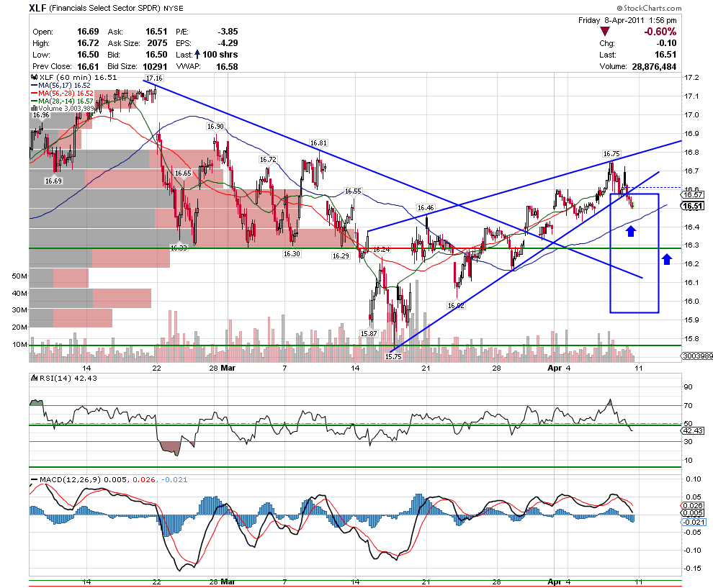Click the 16.46 peak price label
713x588 pixels.
click(426, 208)
